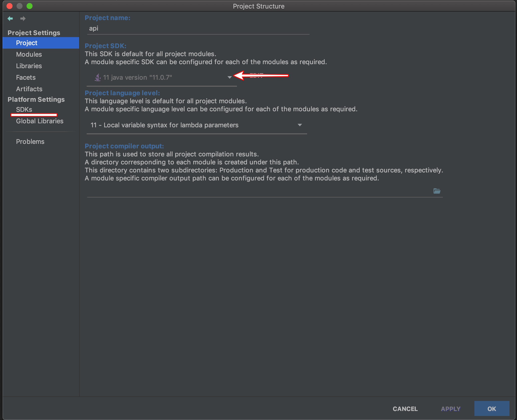Select the 11 java version SDK combo box
The image size is (517, 420).
coord(160,77)
